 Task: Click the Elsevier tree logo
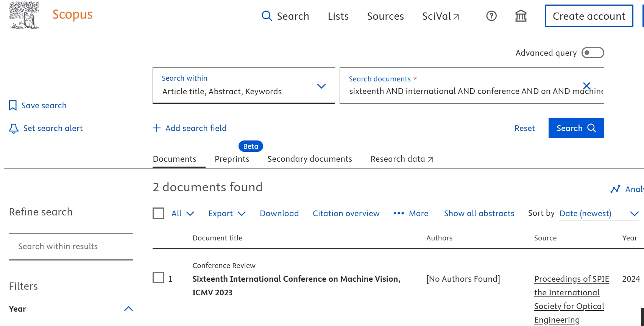tap(24, 15)
